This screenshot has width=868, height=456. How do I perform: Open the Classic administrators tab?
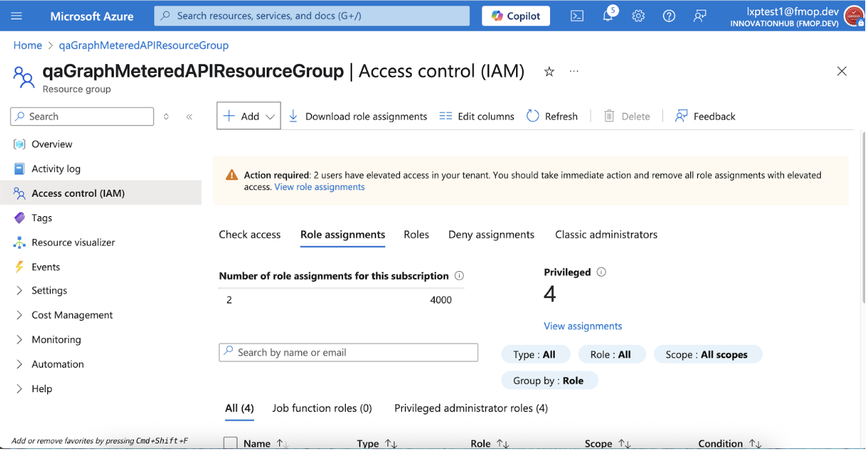click(606, 234)
